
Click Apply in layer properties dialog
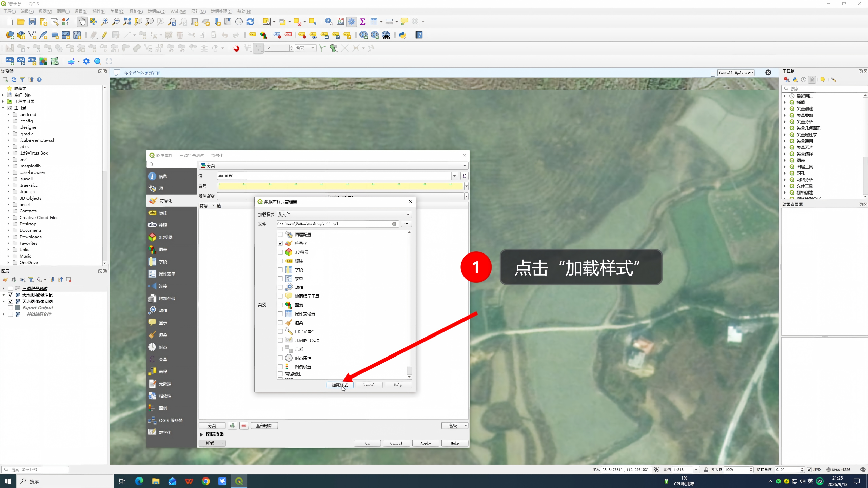click(x=426, y=443)
